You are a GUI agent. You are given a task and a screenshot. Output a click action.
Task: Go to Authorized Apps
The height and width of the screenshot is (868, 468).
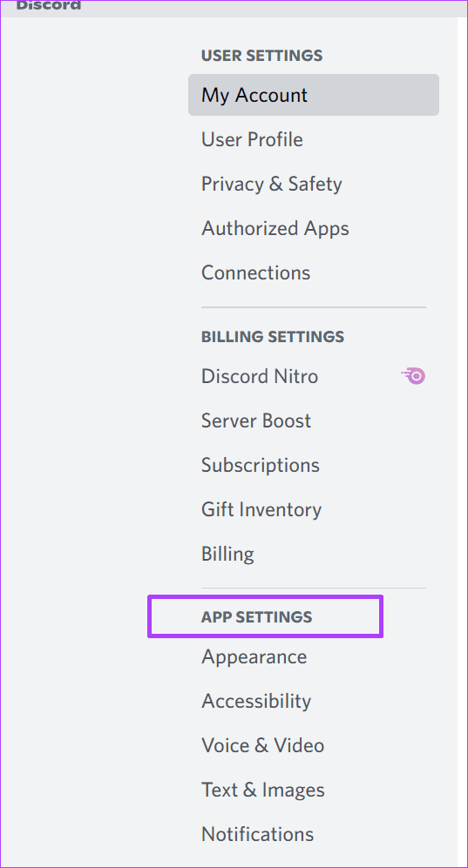pyautogui.click(x=314, y=228)
